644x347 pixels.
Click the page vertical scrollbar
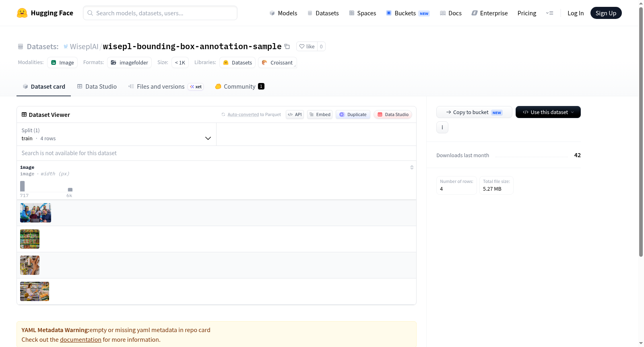[x=641, y=131]
